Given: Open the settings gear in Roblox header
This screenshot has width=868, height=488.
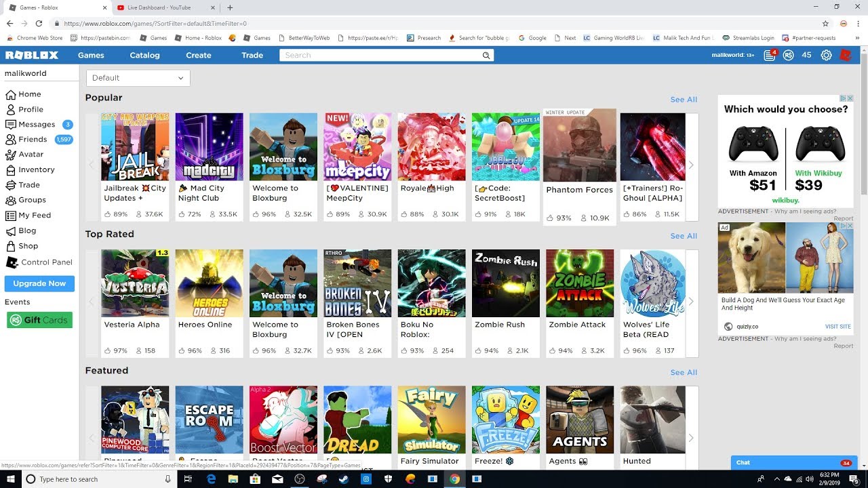Looking at the screenshot, I should (826, 55).
